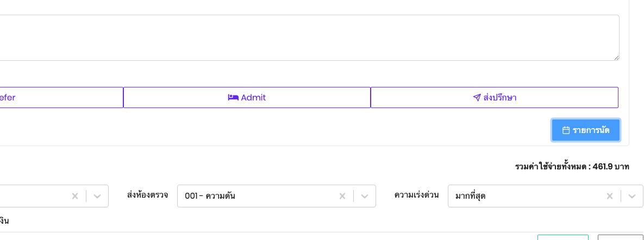Clear the leftmost dropdown using its X icon
This screenshot has width=644, height=240.
[x=75, y=196]
